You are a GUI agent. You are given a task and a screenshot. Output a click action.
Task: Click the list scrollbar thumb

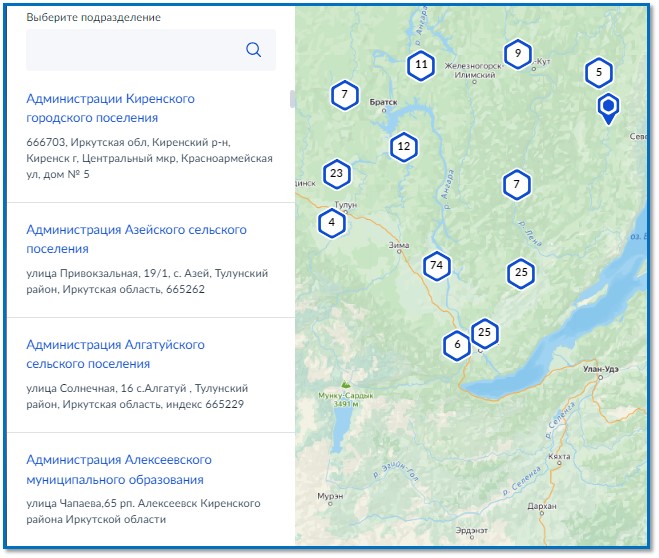click(292, 99)
